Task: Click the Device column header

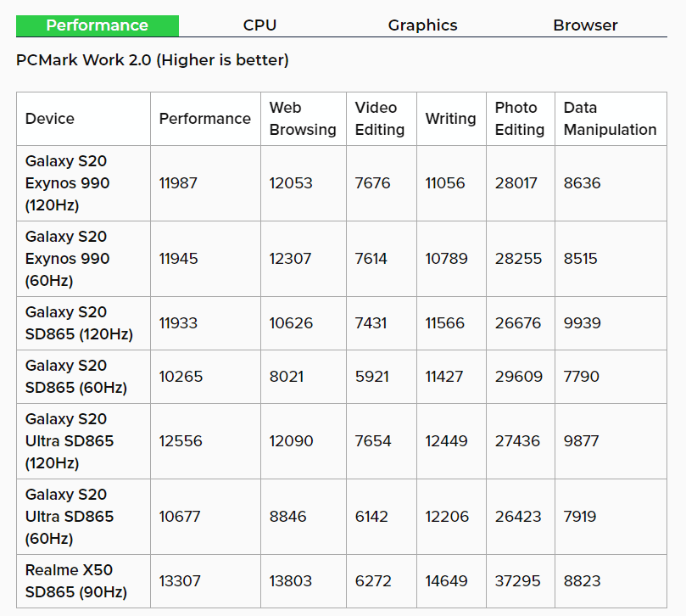Action: point(50,119)
